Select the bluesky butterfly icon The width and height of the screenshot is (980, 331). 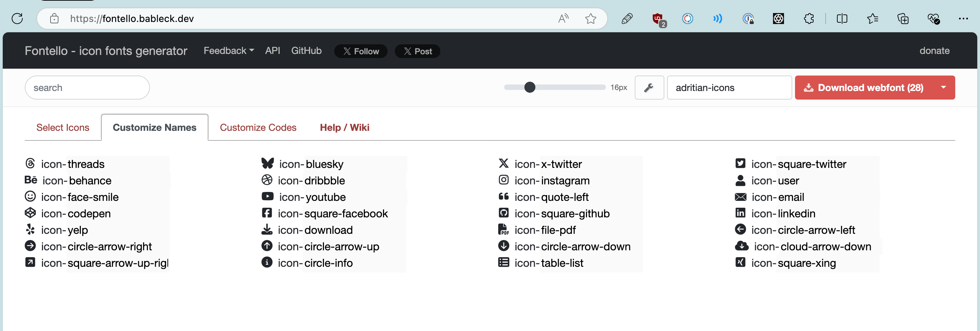pos(268,163)
